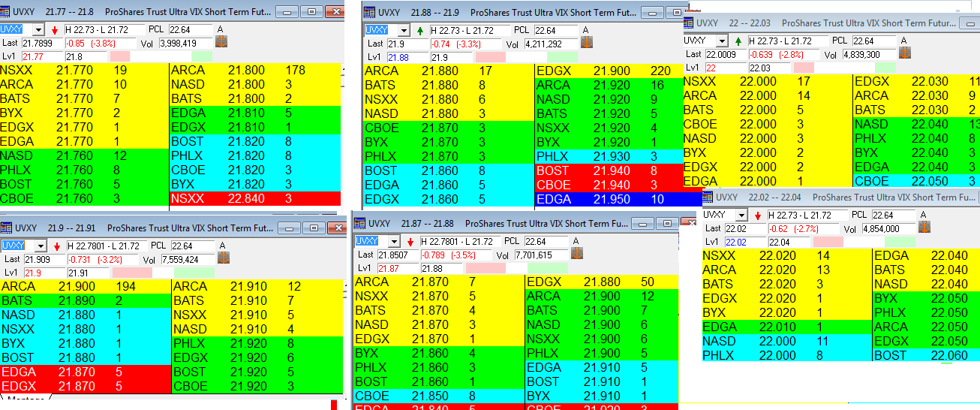The height and width of the screenshot is (410, 980).
Task: Open the system menu icon of the 21.9 -- 21.91 window
Action: tap(6, 227)
